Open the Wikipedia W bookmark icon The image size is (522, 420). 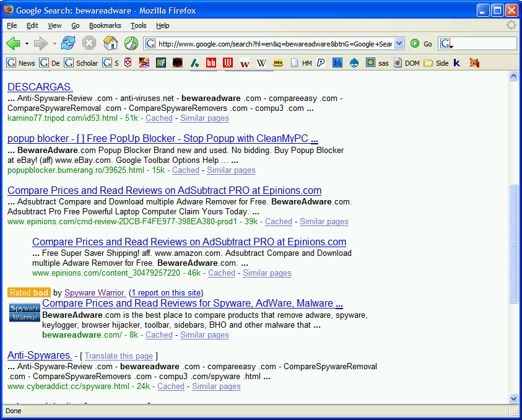coord(261,63)
